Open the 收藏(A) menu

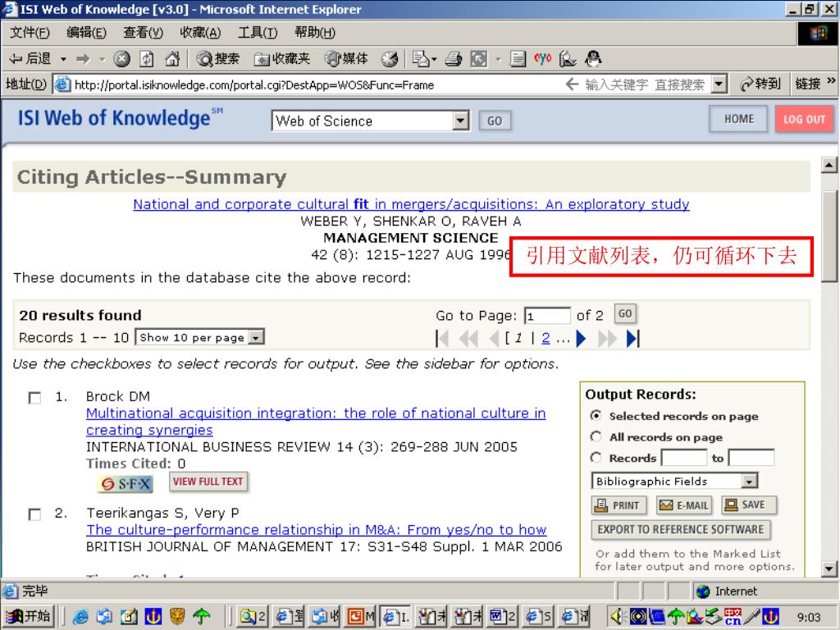tap(200, 33)
